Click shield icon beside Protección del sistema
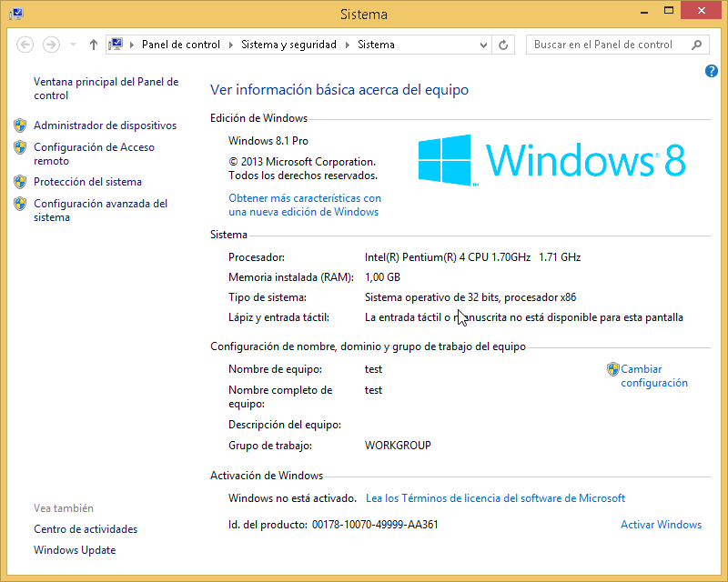Screen dimensions: 728x582 coord(20,182)
